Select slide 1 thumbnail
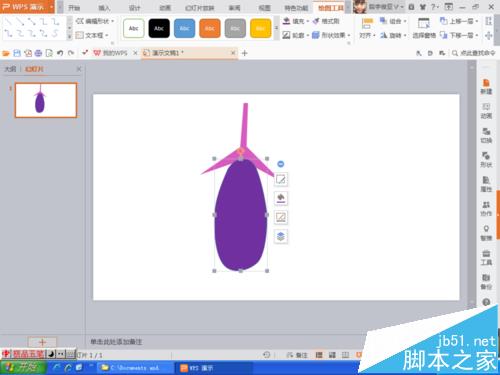The height and width of the screenshot is (375, 500). click(x=46, y=100)
